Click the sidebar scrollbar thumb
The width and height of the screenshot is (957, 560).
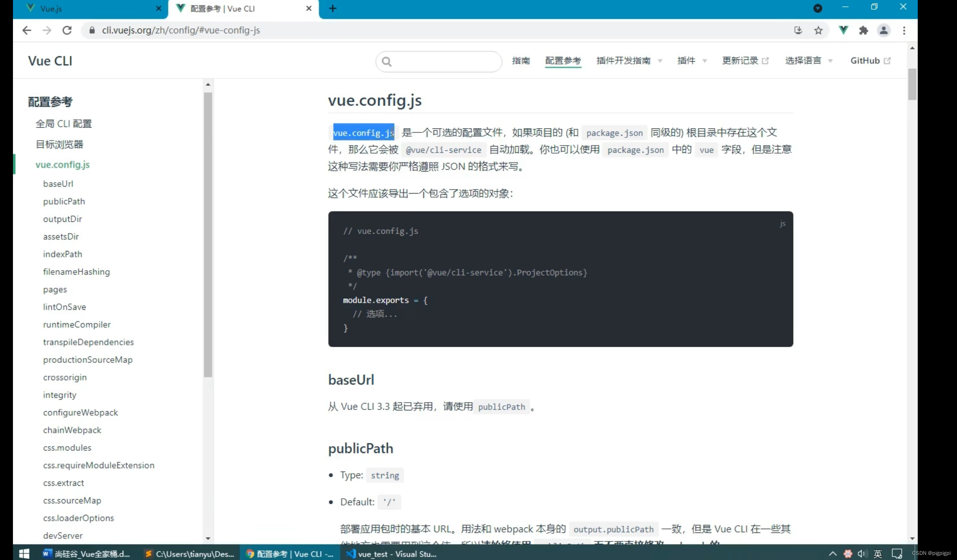click(x=208, y=235)
